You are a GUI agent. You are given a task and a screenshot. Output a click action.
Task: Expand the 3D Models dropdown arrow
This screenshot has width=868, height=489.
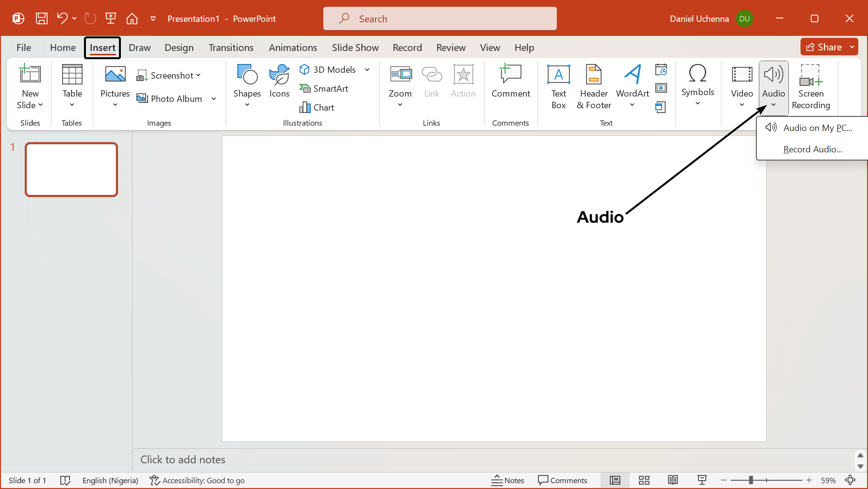click(367, 70)
